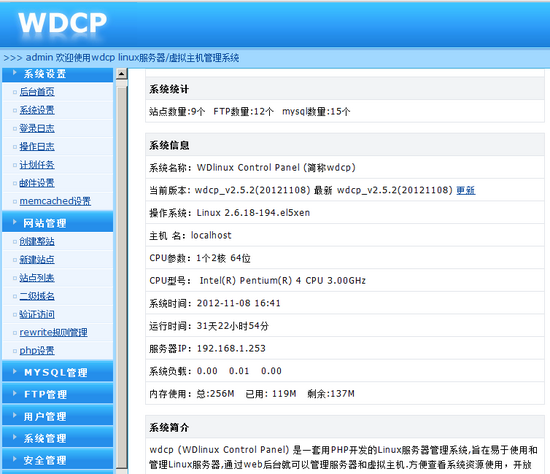Click the scrollbar up arrow in sidebar

(122, 74)
